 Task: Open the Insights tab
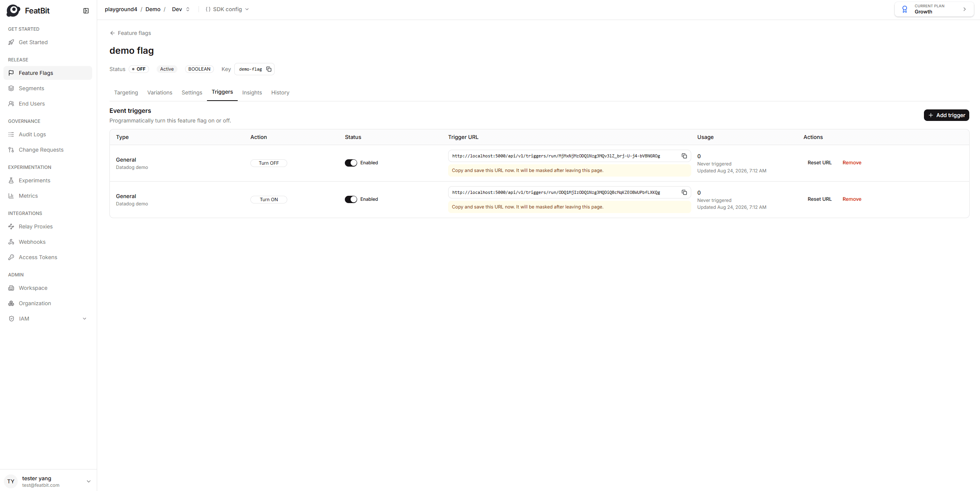[252, 93]
